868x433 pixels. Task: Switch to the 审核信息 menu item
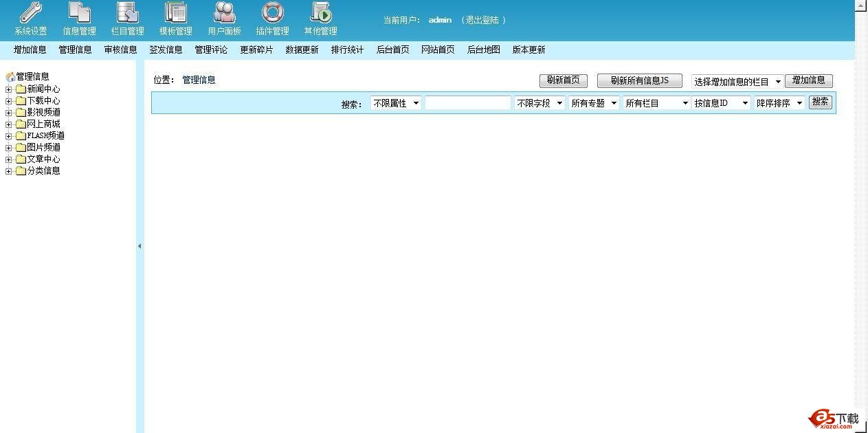tap(120, 49)
